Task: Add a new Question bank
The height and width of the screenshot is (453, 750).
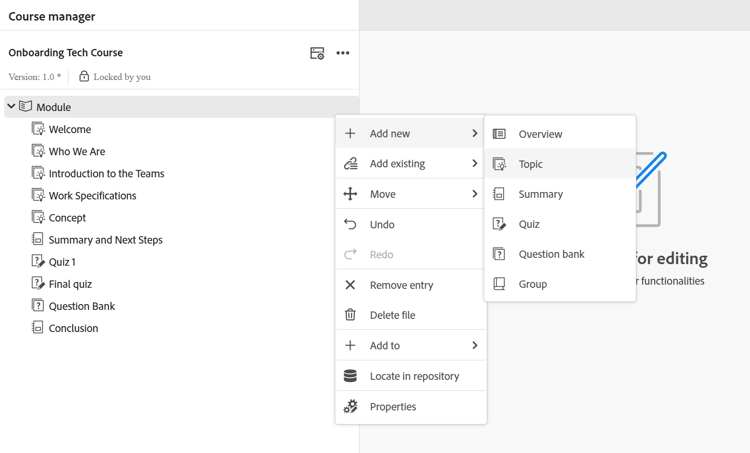Action: coord(551,254)
